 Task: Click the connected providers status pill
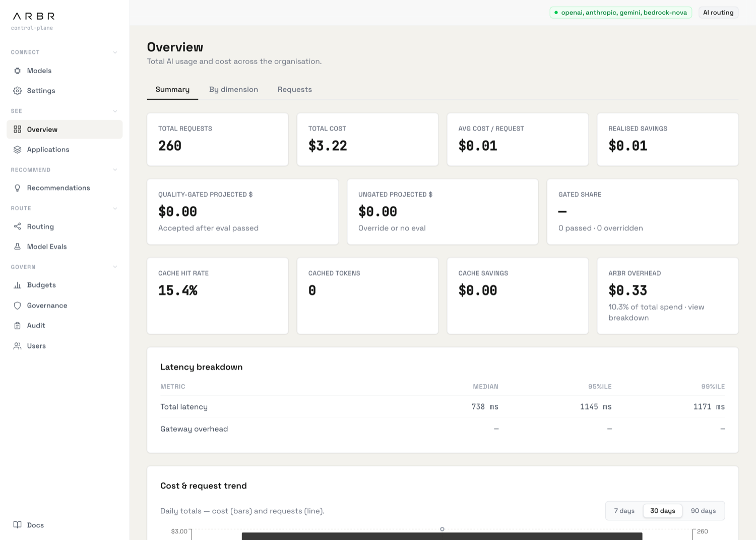[620, 13]
